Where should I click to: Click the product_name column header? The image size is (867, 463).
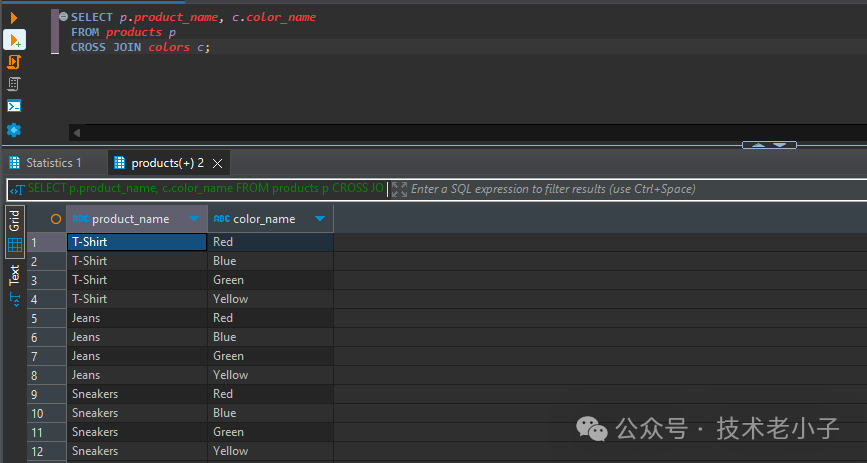[130, 219]
